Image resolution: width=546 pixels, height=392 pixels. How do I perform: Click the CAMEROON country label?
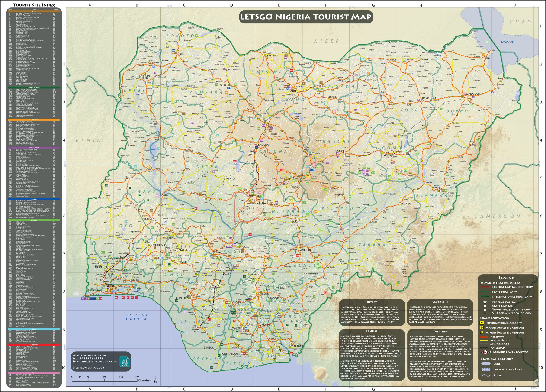click(497, 216)
